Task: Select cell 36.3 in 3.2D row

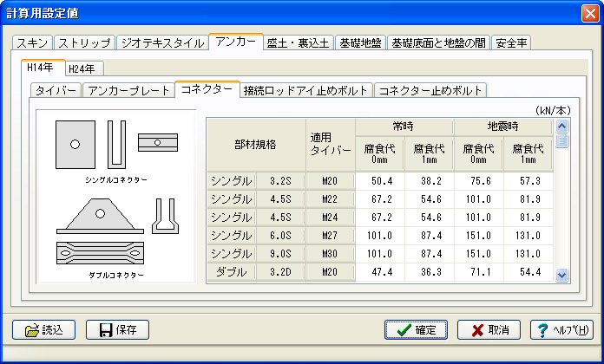Action: [x=430, y=272]
